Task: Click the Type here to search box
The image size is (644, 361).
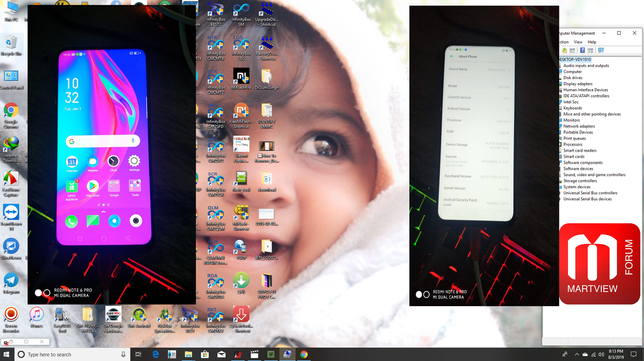Action: click(x=72, y=354)
